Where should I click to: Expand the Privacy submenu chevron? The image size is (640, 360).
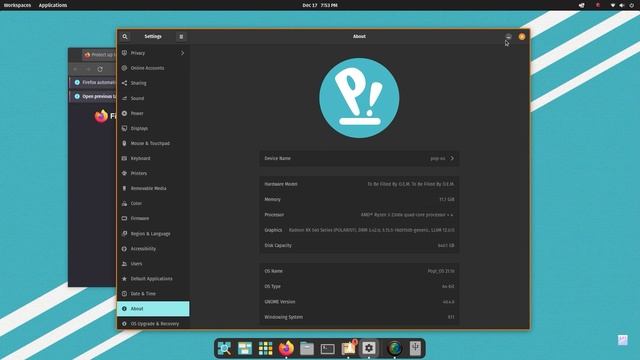[182, 53]
